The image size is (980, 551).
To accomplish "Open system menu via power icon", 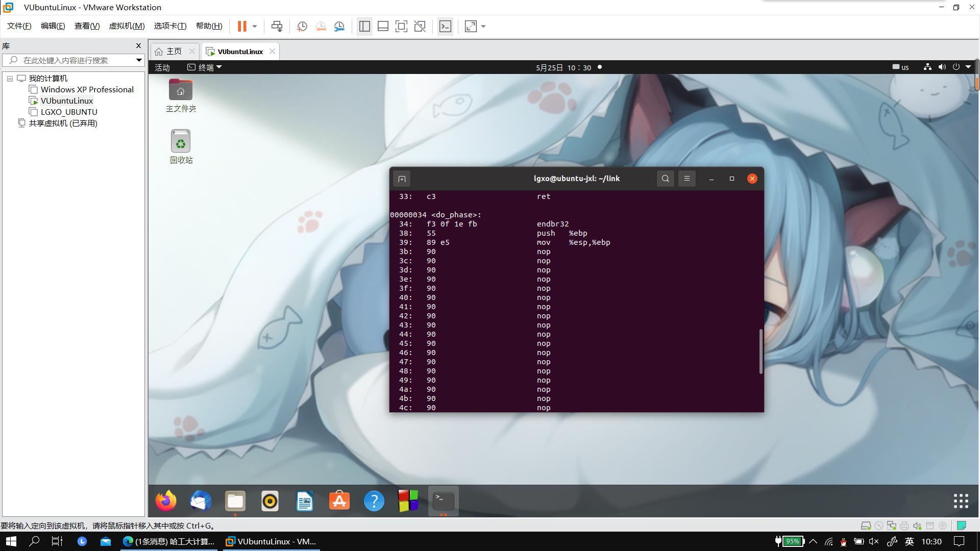I will (956, 67).
